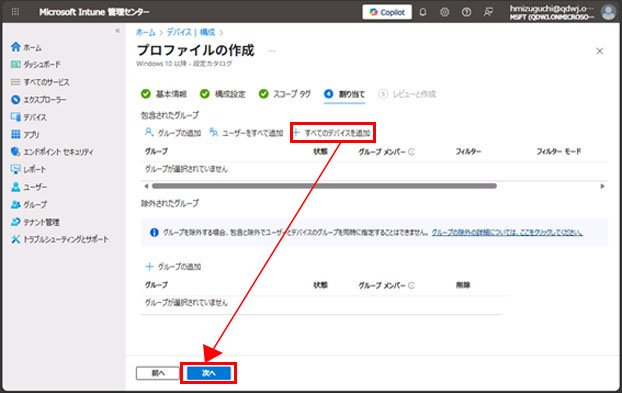Open the feedback icon
Image resolution: width=622 pixels, height=393 pixels.
click(x=488, y=12)
